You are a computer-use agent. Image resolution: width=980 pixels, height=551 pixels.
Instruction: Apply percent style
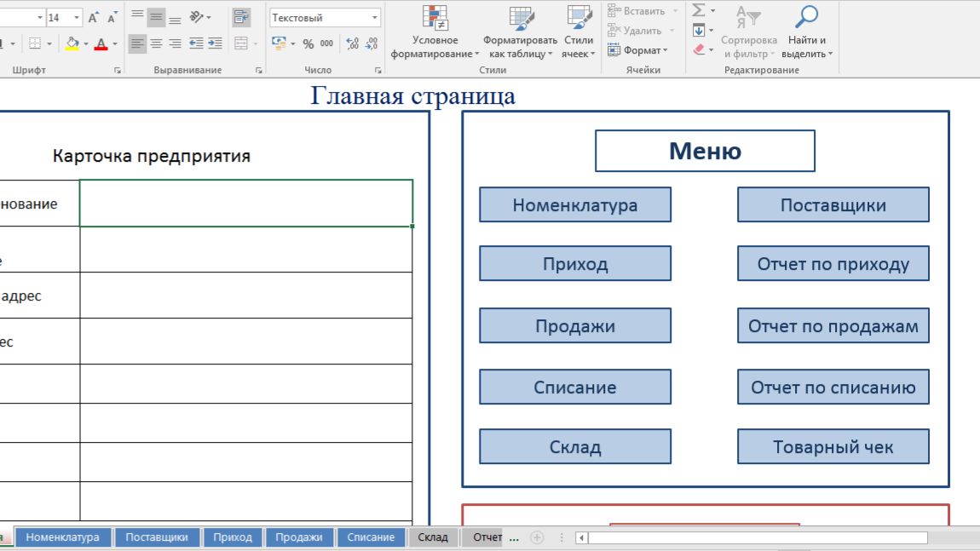coord(308,43)
